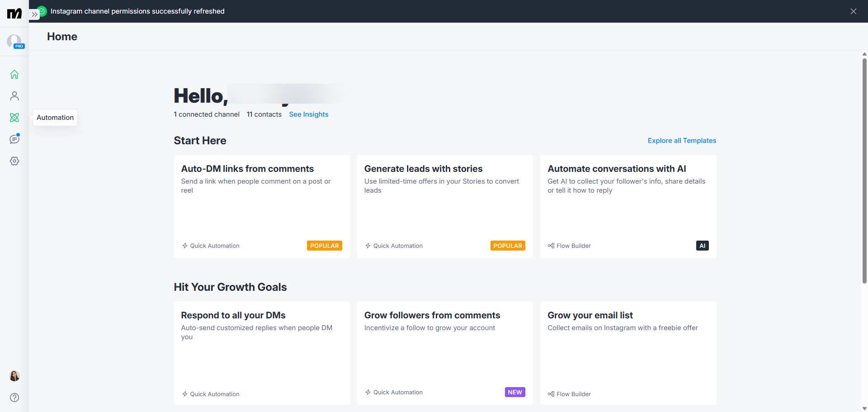Choose the Generate leads with stories card

pyautogui.click(x=445, y=207)
